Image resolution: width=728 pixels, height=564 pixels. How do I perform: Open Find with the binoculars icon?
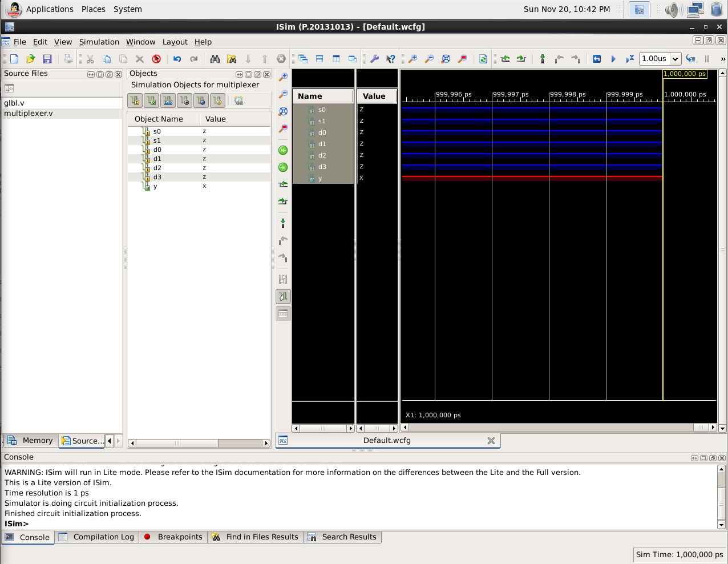click(x=215, y=59)
